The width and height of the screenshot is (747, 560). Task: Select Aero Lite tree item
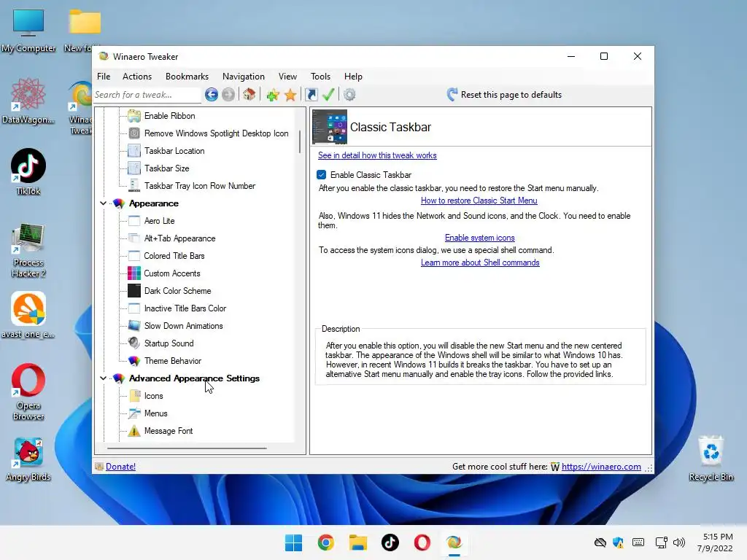point(159,221)
